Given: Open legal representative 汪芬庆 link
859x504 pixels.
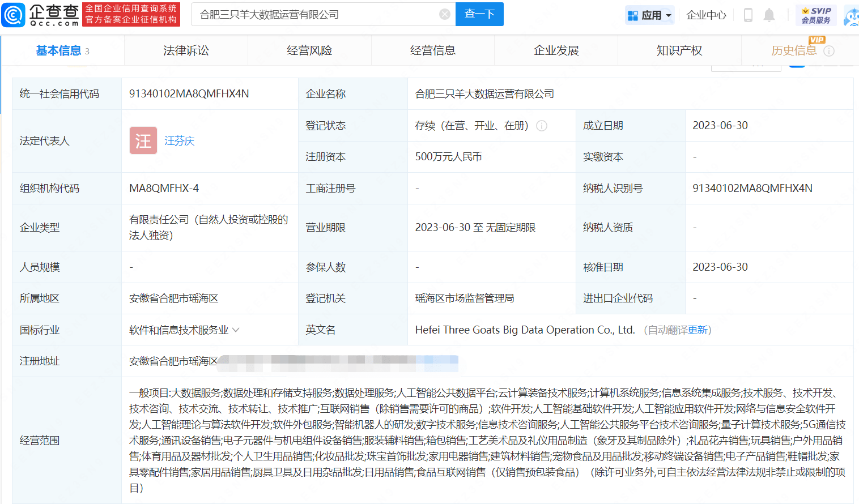Looking at the screenshot, I should pos(180,140).
